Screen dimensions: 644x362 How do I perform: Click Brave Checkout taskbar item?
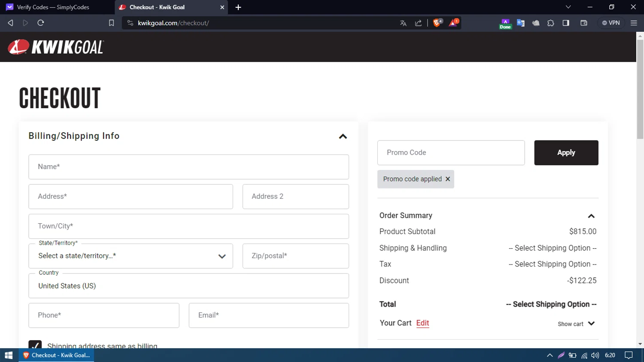[56, 355]
